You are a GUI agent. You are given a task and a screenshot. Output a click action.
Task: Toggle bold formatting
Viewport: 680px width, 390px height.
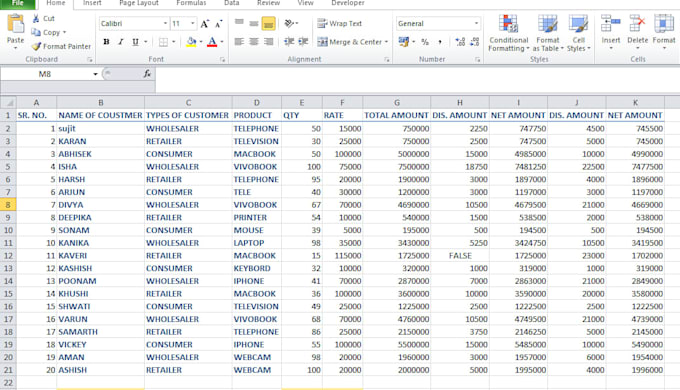tap(106, 42)
